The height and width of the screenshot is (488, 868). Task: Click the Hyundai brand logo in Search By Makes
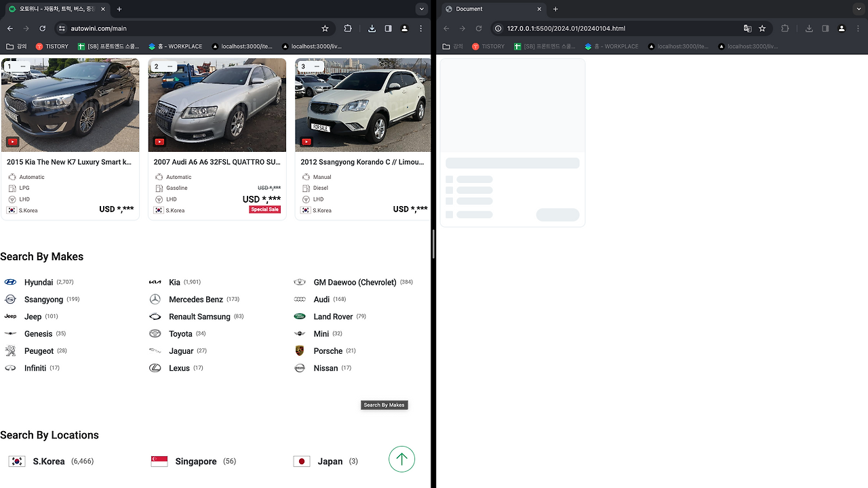(10, 281)
